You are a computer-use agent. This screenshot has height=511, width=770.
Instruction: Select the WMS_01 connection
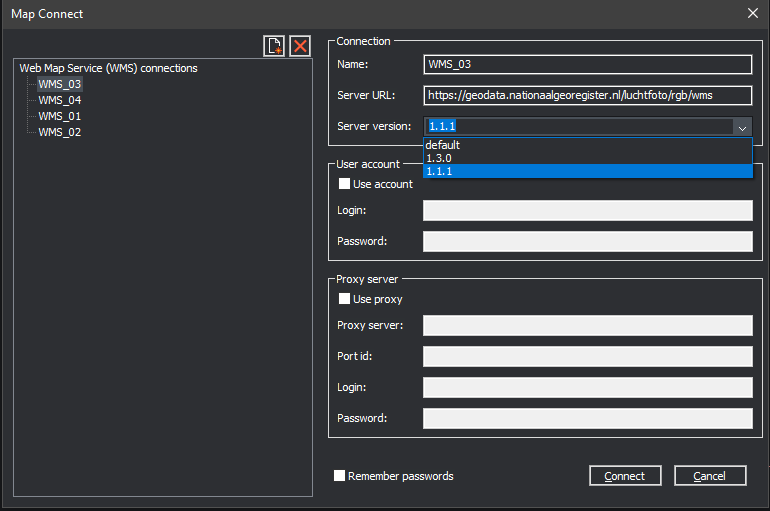pyautogui.click(x=59, y=116)
